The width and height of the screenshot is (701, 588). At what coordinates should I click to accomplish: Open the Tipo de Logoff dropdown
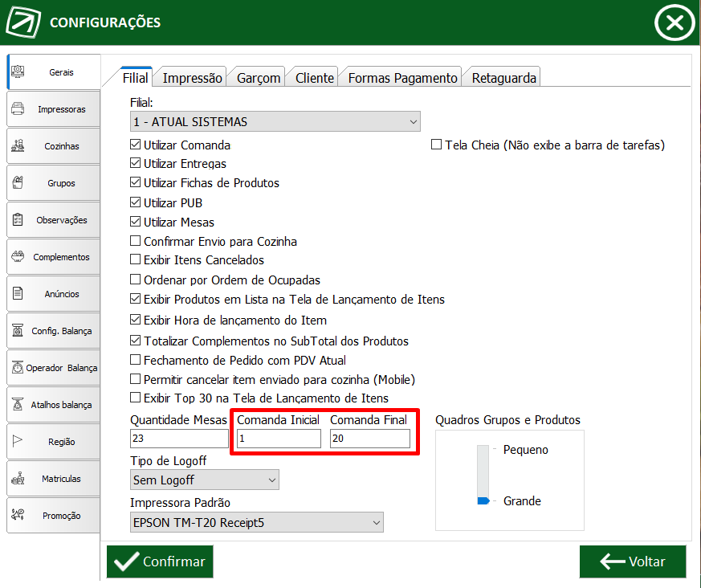click(204, 480)
